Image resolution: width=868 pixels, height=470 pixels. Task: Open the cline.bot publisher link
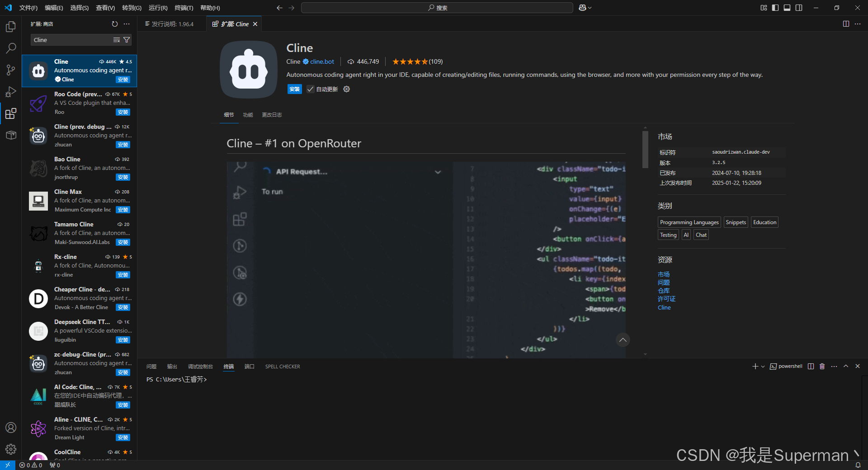click(x=322, y=61)
